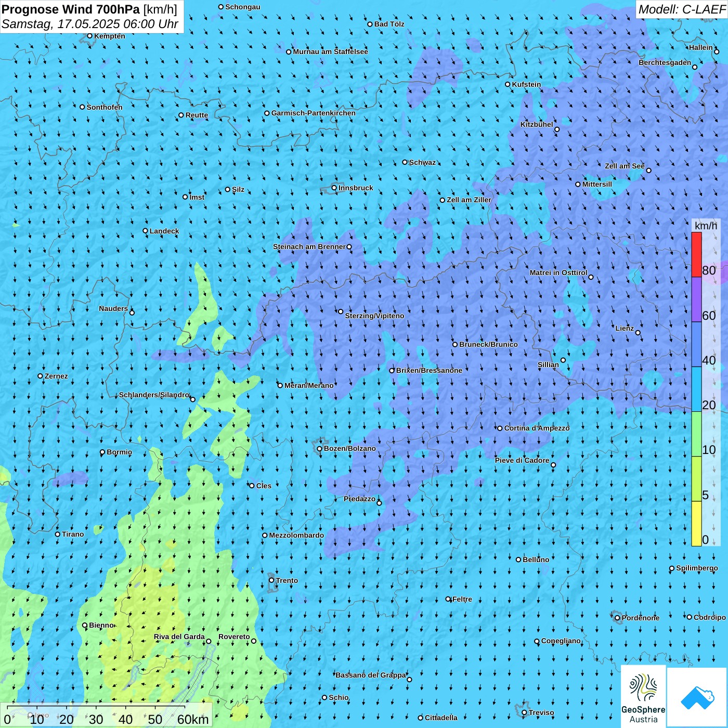The width and height of the screenshot is (728, 728).
Task: Click the Bad Tölz city label
Action: tap(389, 24)
